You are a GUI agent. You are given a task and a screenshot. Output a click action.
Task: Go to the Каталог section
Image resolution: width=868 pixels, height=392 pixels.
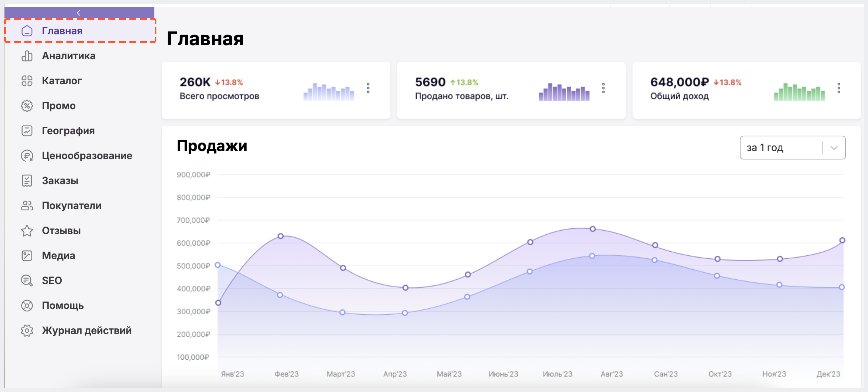pyautogui.click(x=62, y=81)
